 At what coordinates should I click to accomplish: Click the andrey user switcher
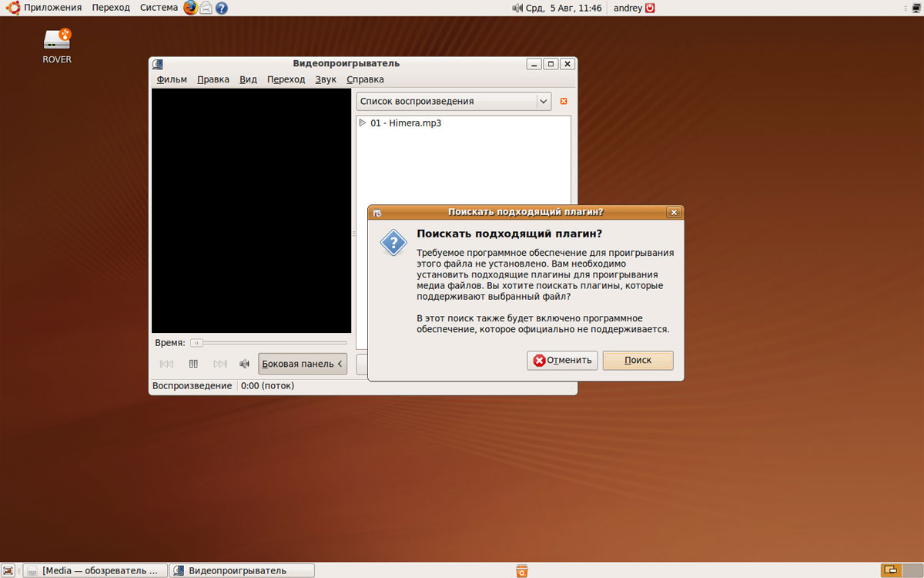point(628,8)
